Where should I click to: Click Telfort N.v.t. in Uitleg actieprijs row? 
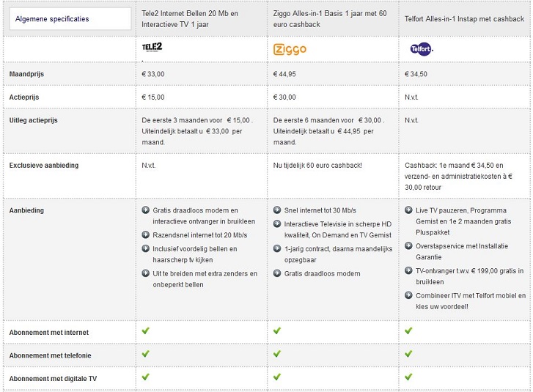411,120
